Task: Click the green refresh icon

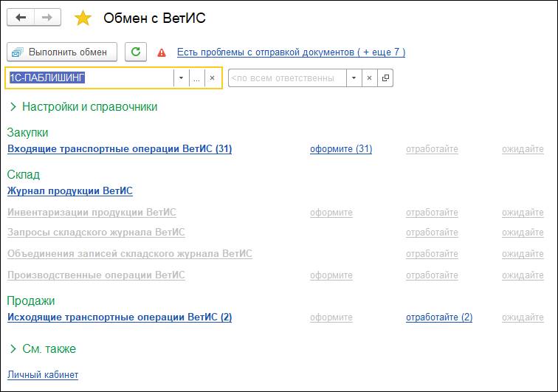Action: (135, 52)
